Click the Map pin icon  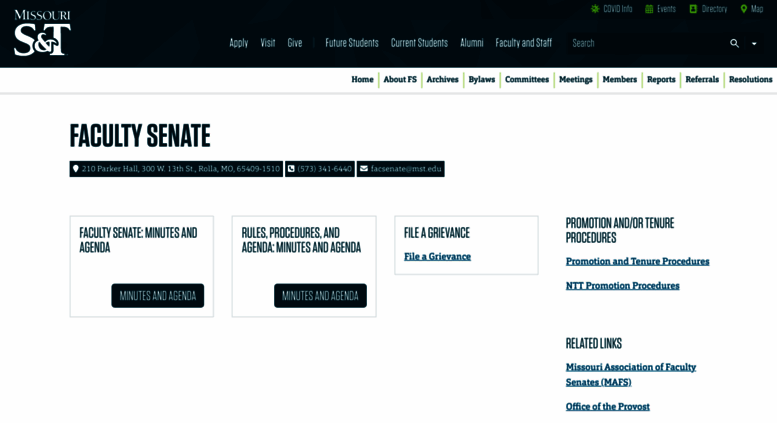(743, 9)
